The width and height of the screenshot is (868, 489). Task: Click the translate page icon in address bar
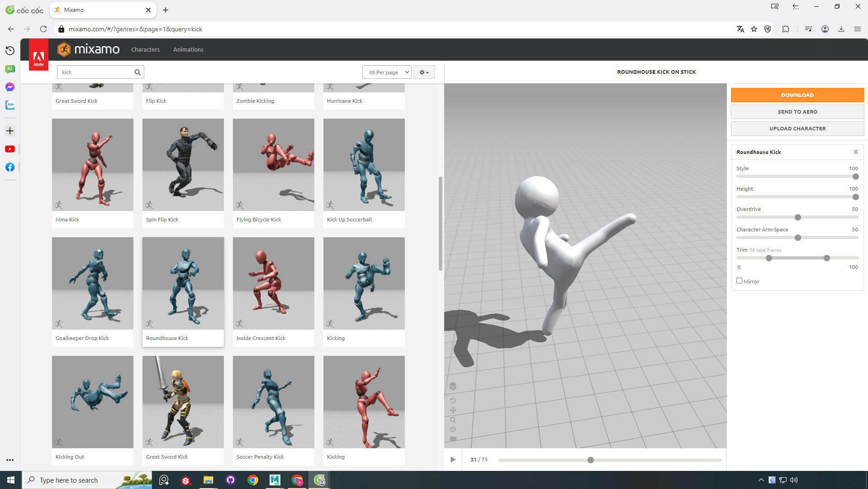[x=740, y=29]
